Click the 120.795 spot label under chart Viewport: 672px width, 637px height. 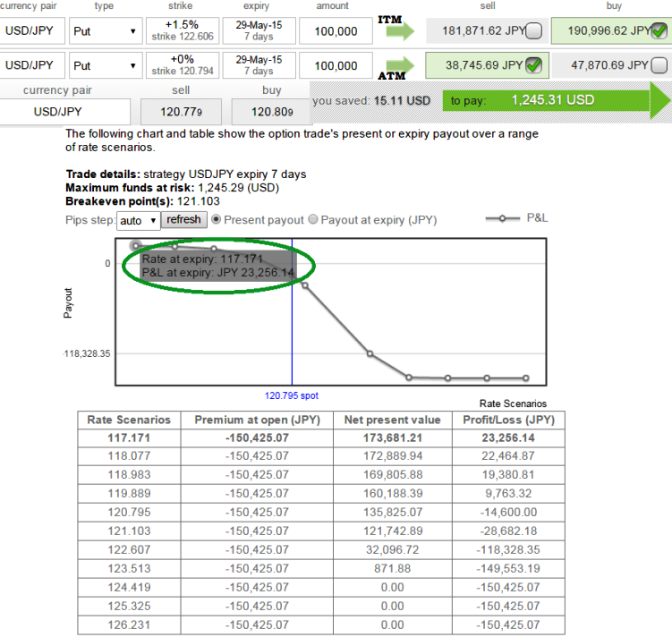(x=292, y=395)
